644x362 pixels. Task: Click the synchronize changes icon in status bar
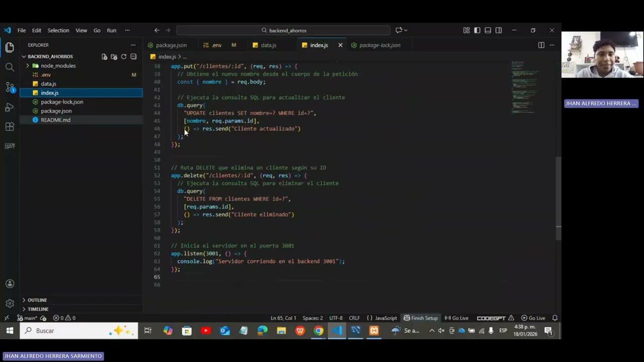pyautogui.click(x=43, y=318)
